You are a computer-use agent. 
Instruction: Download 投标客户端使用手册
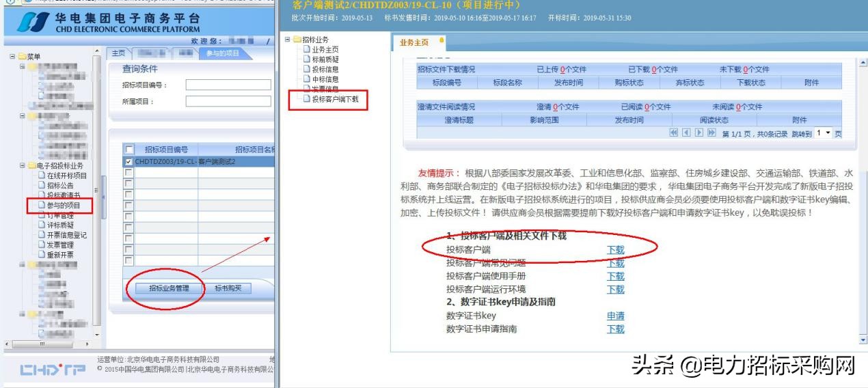point(616,276)
